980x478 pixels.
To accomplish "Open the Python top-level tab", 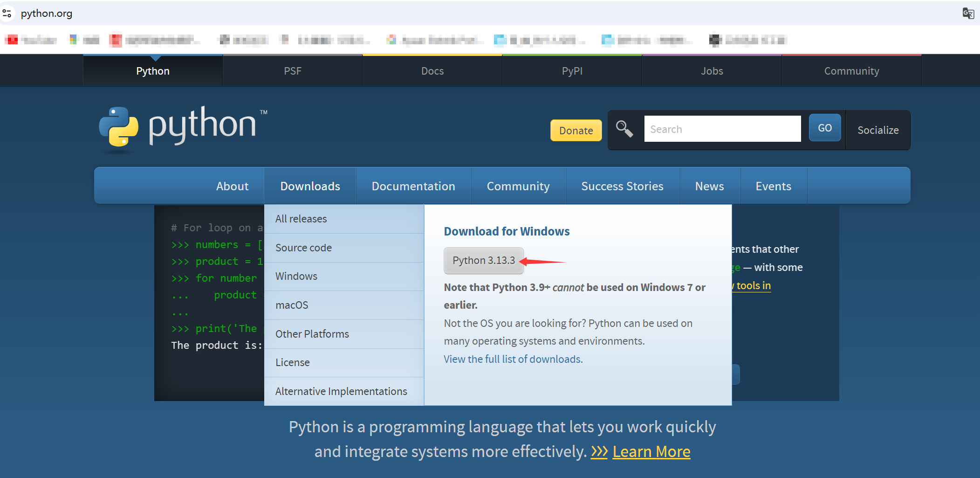I will [x=153, y=71].
